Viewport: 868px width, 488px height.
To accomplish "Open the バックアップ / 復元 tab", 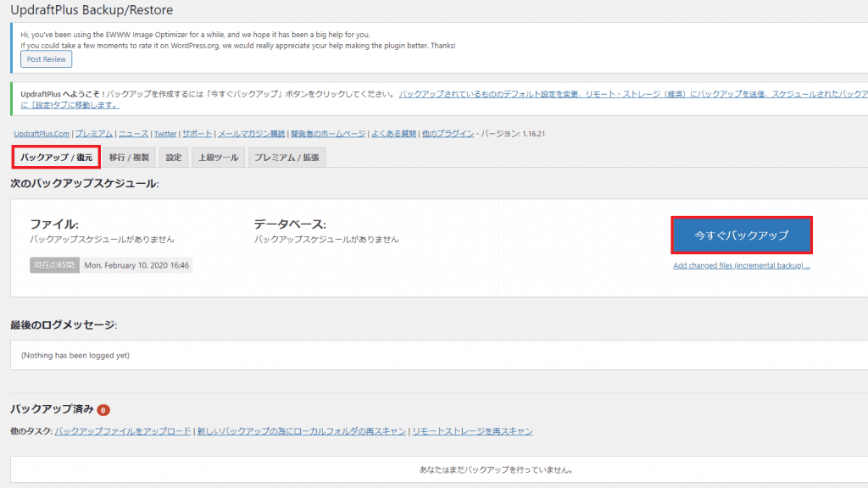I will point(56,158).
